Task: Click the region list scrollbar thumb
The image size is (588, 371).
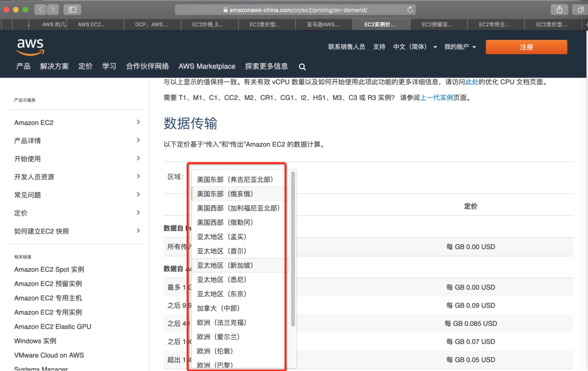Action: coord(293,249)
